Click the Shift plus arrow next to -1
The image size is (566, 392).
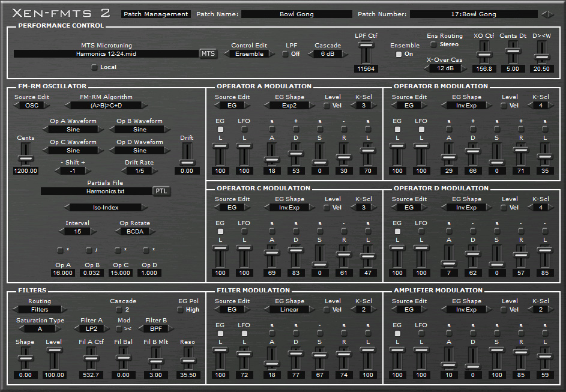(88, 171)
